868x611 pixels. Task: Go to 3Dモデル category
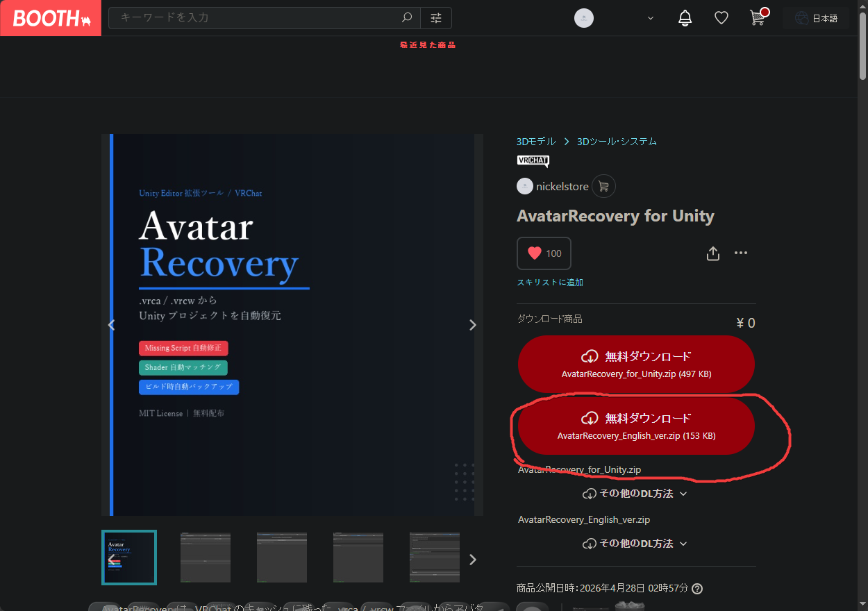pos(536,141)
